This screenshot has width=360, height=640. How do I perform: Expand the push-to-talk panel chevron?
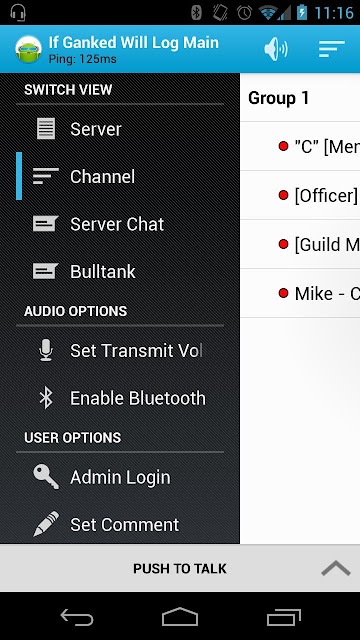pyautogui.click(x=336, y=568)
